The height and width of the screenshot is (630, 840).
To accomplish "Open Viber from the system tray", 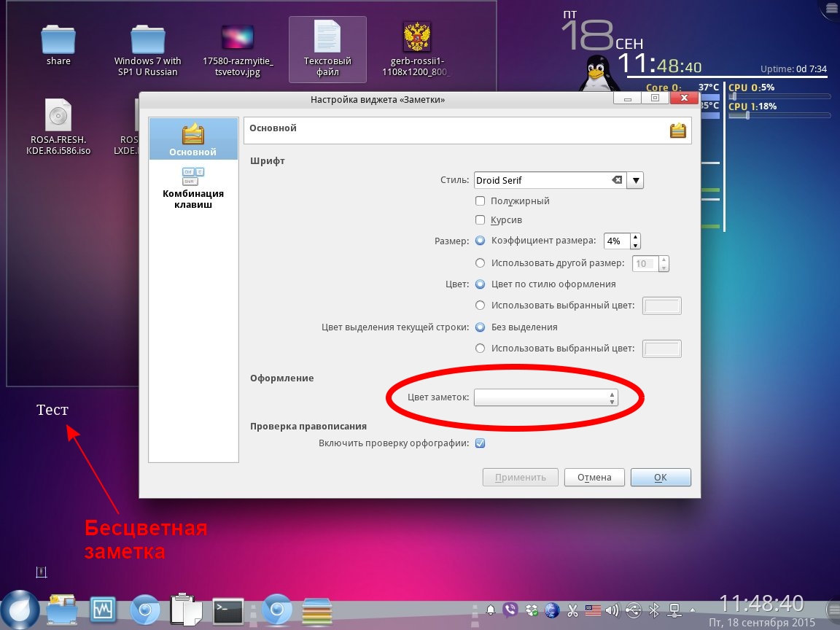I will 510,610.
